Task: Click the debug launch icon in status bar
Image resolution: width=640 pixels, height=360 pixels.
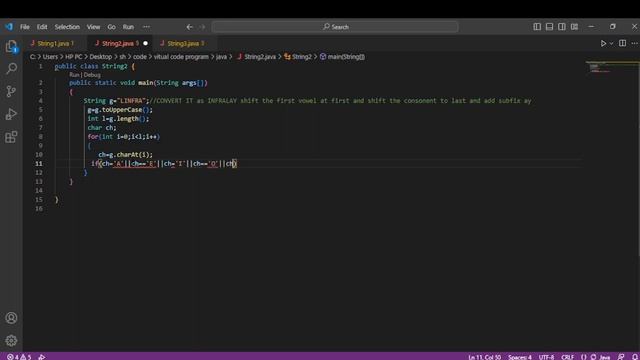Action: pos(42,357)
